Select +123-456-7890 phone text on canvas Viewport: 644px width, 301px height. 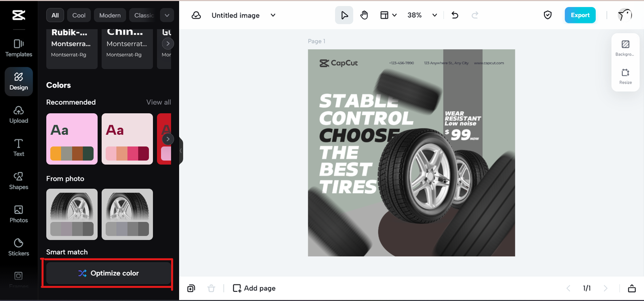(x=401, y=63)
